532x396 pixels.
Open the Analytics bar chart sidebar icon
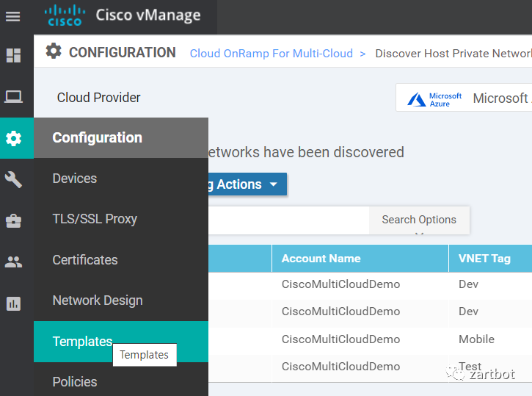(x=13, y=303)
